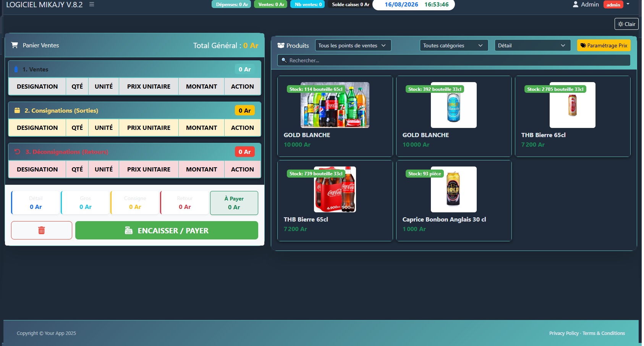This screenshot has width=644, height=346.
Task: Click into the Rechercher search field
Action: 454,60
